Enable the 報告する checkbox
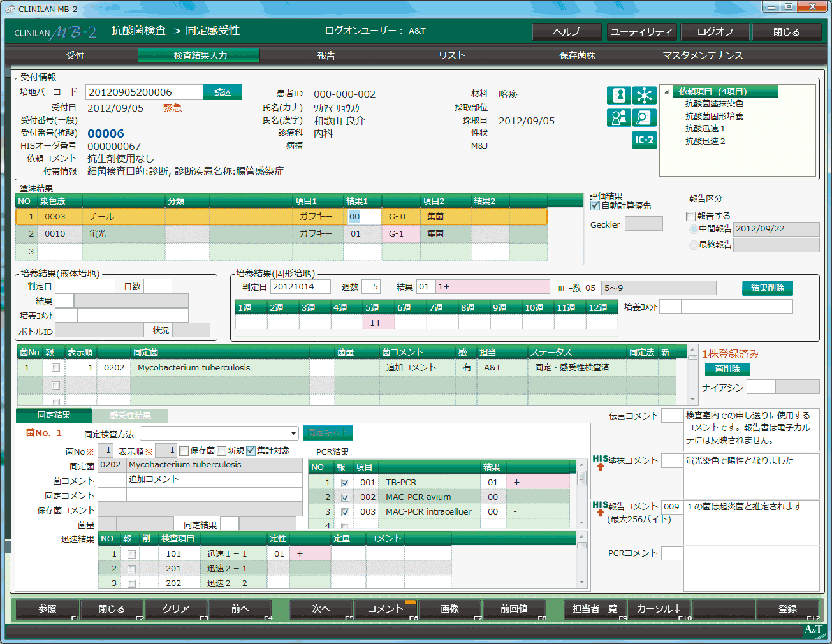Viewport: 832px width, 644px height. click(x=690, y=216)
